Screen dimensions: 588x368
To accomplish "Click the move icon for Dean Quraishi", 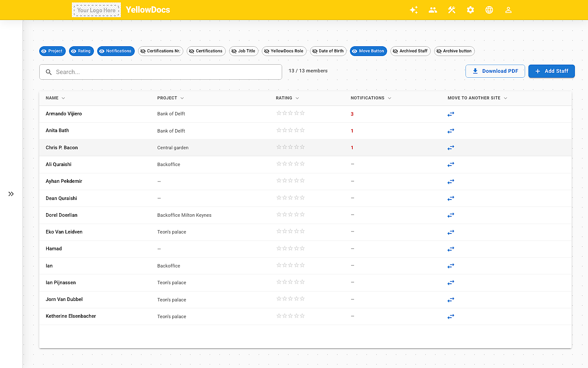I will [451, 198].
